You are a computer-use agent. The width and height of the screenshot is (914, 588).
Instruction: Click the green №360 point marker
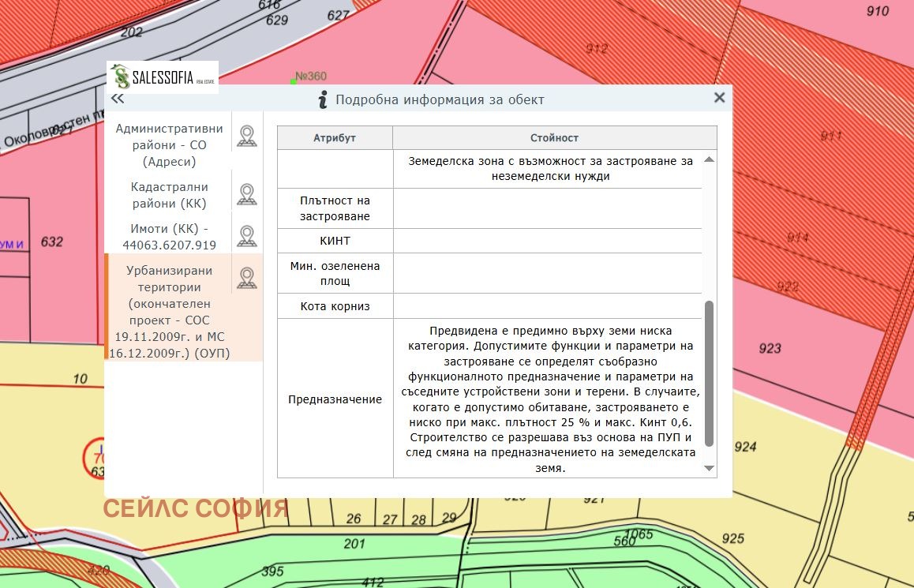point(294,82)
